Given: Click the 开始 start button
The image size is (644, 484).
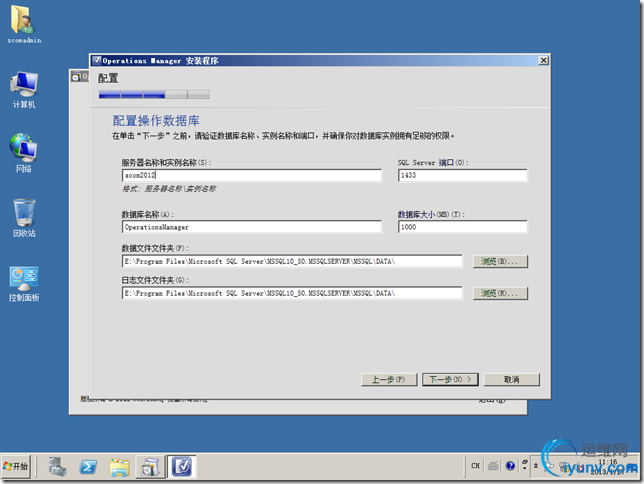Looking at the screenshot, I should (x=16, y=466).
